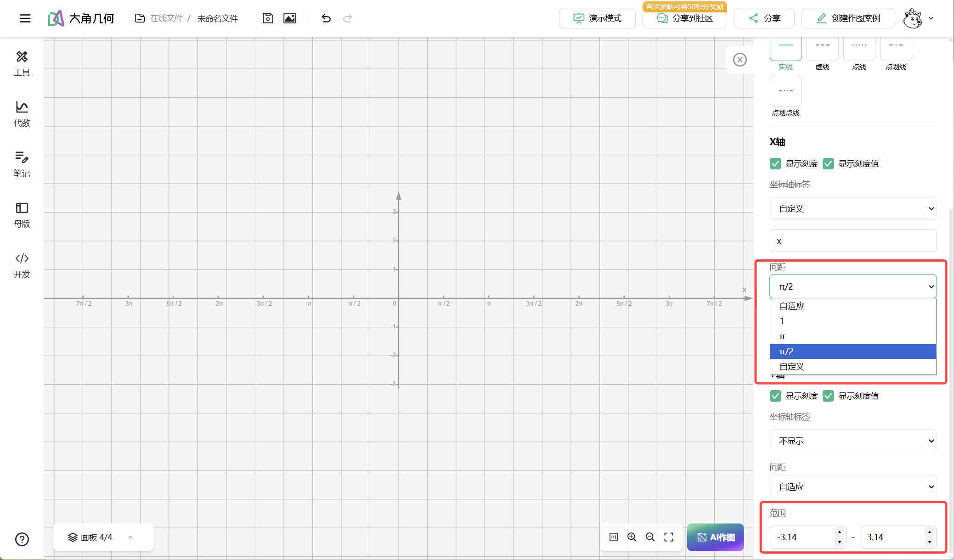Click the undo arrow icon

click(326, 18)
